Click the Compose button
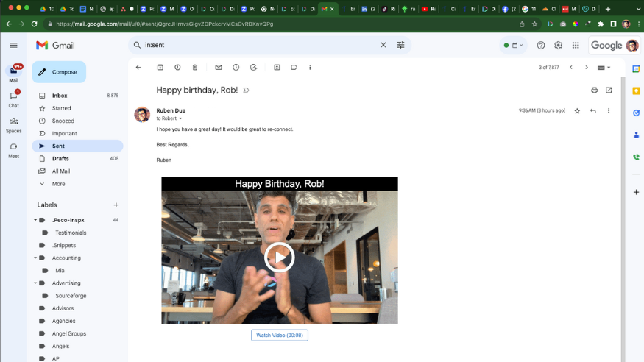The width and height of the screenshot is (644, 362). tap(59, 72)
